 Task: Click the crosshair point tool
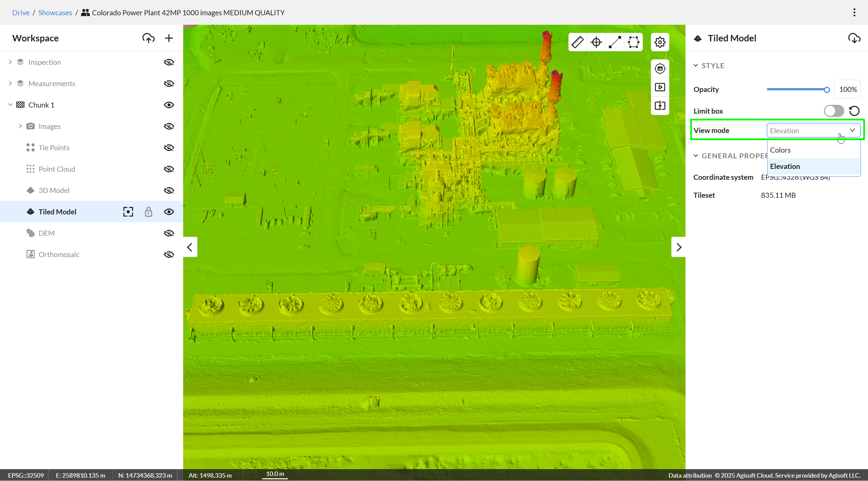[596, 42]
